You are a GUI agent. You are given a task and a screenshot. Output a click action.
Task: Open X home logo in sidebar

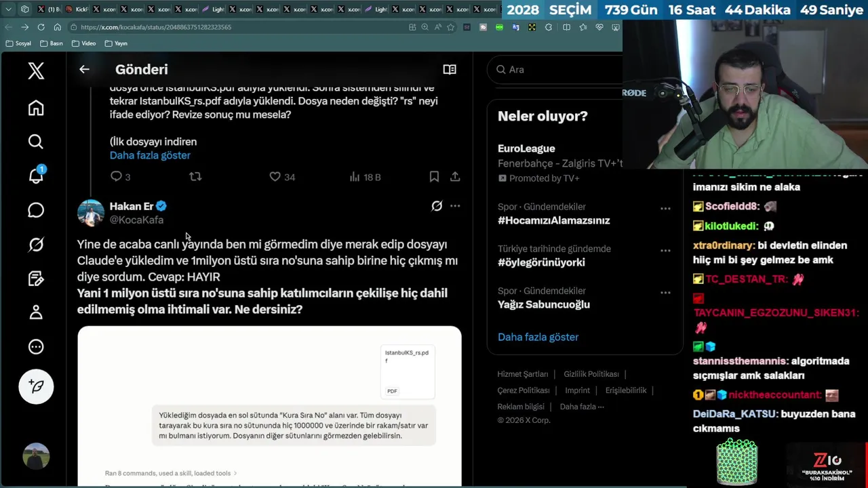(x=36, y=70)
